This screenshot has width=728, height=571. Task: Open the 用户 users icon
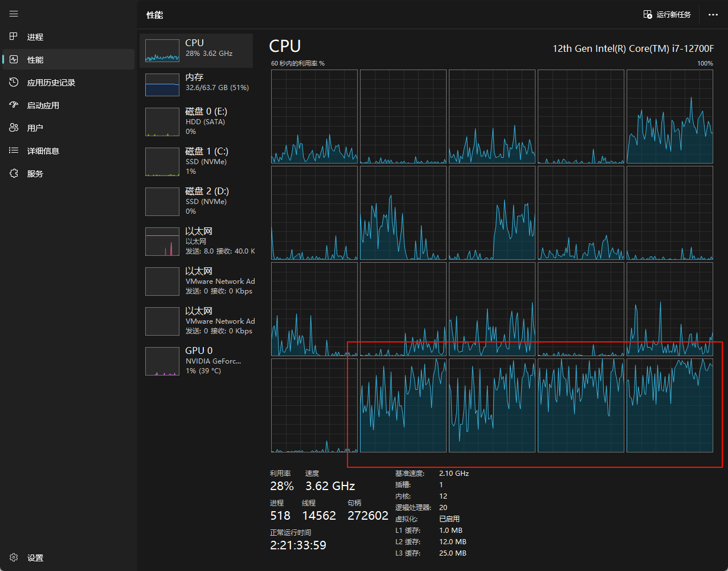point(14,128)
